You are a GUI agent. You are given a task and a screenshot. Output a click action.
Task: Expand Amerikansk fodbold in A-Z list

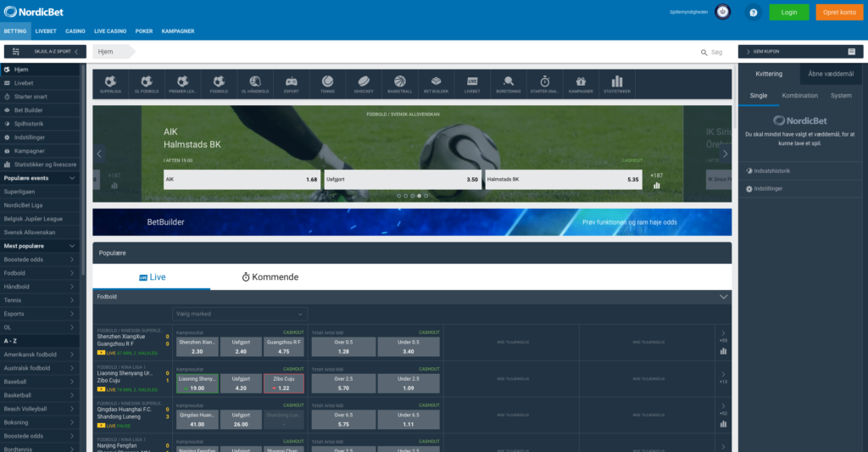point(40,354)
